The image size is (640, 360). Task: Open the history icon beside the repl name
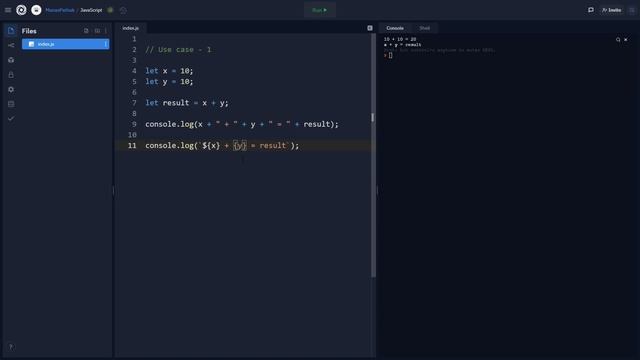coord(123,10)
